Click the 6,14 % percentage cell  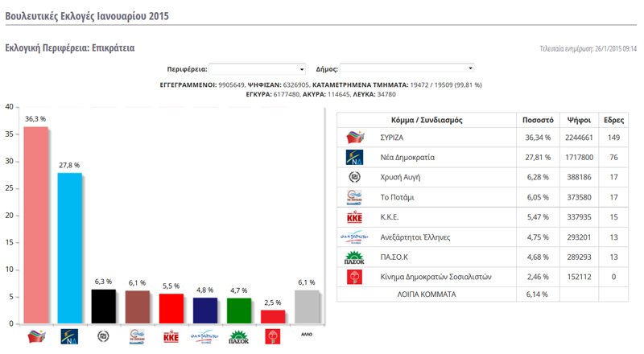coord(537,294)
